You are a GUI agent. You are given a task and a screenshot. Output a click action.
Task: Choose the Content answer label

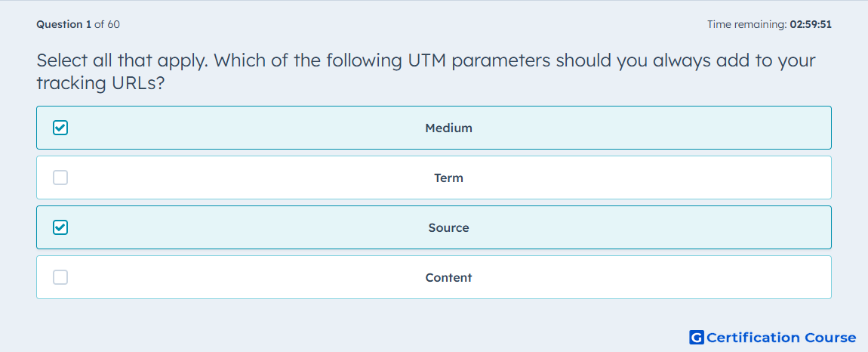coord(448,278)
